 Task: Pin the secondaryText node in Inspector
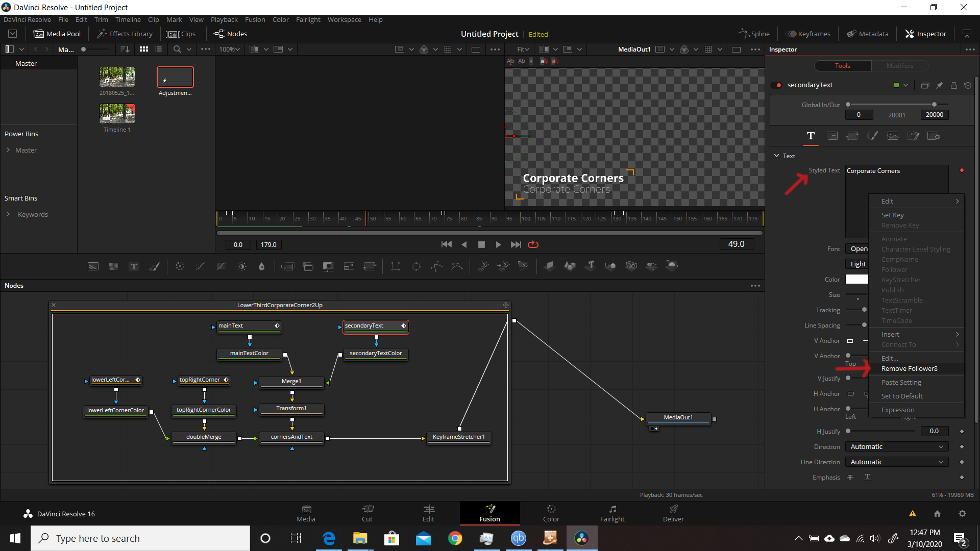pyautogui.click(x=939, y=85)
